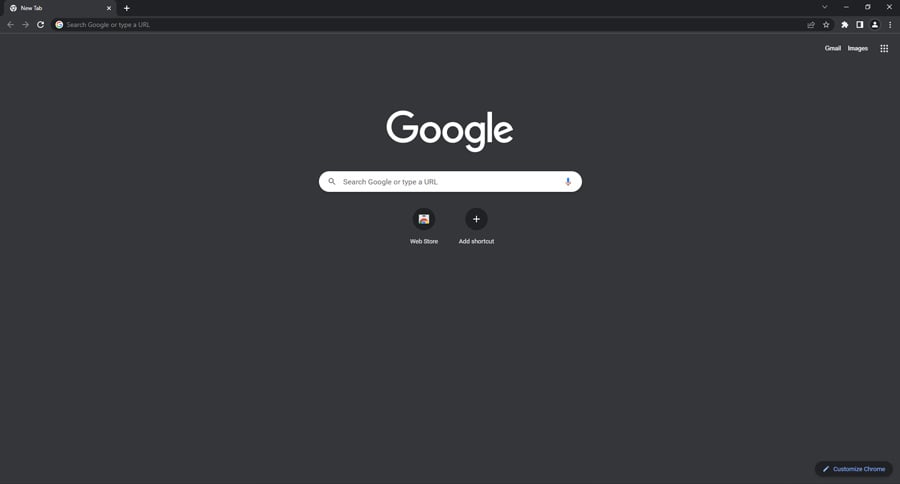Open the profile avatar menu
The image size is (900, 484).
pyautogui.click(x=875, y=25)
